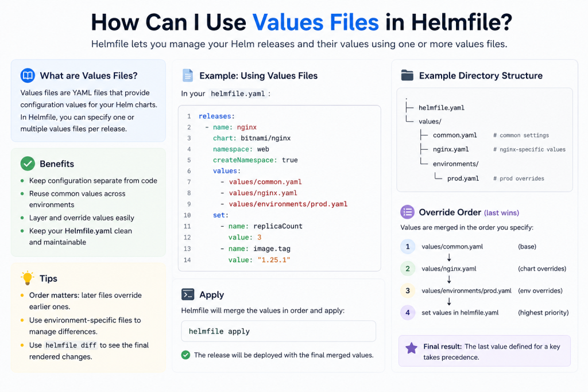588x392 pixels.
Task: Click 'values/nginx.yaml' in the override order list
Action: coord(449,269)
